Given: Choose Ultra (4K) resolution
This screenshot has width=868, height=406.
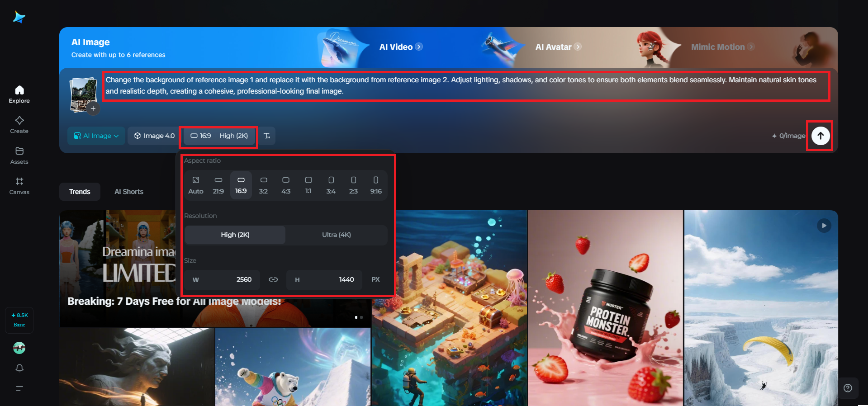Looking at the screenshot, I should (x=336, y=235).
